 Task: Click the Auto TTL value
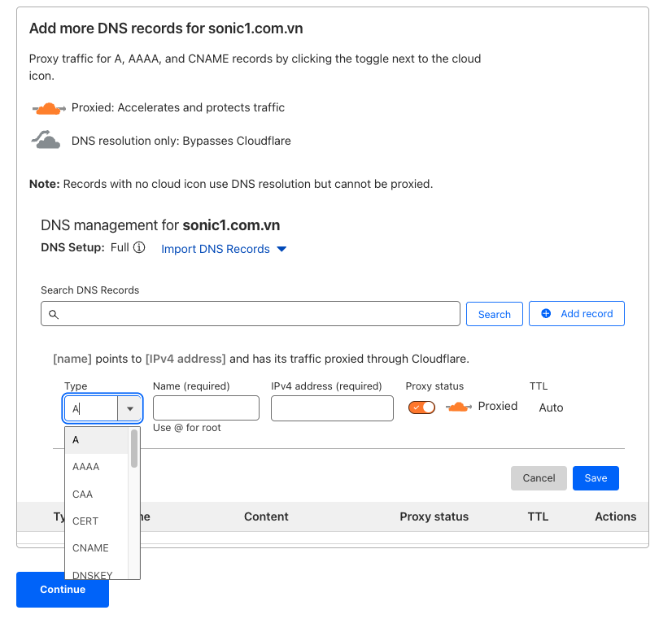(551, 408)
